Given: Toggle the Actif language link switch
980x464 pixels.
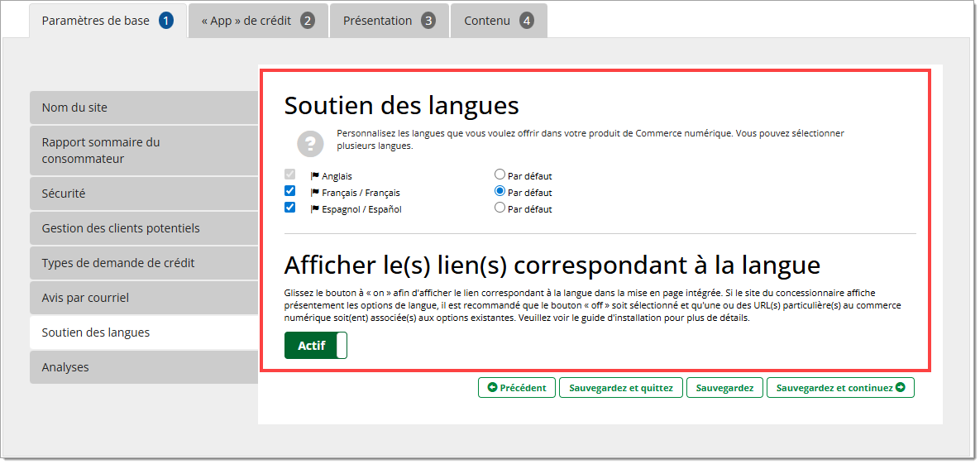Looking at the screenshot, I should (316, 346).
